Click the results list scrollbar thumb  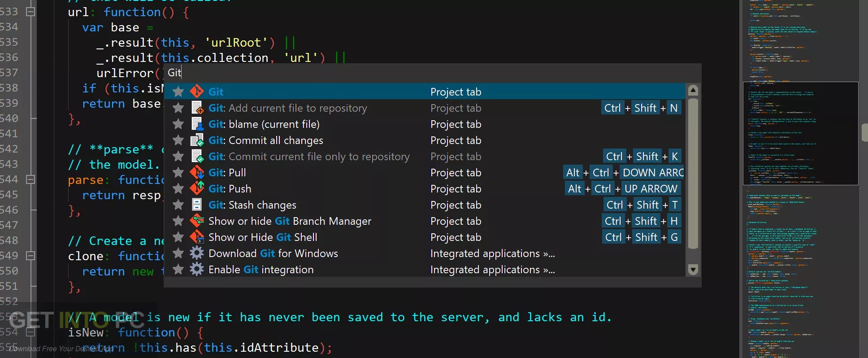pyautogui.click(x=693, y=173)
